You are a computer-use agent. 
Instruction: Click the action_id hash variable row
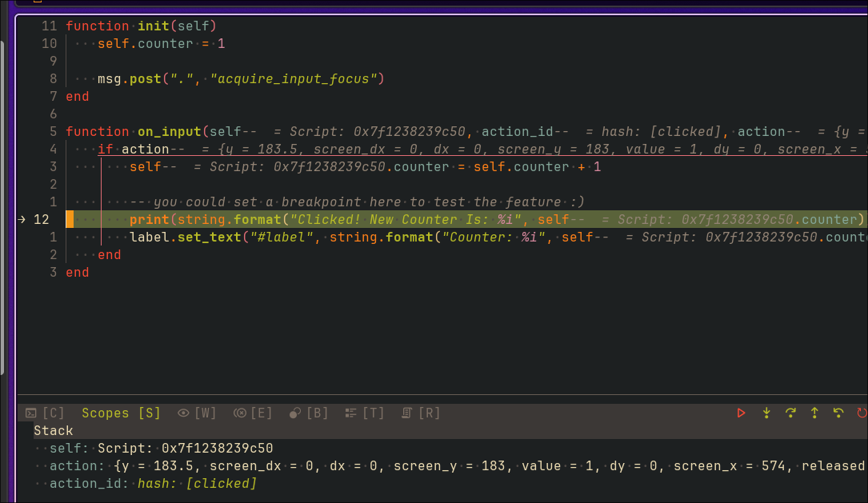[152, 484]
